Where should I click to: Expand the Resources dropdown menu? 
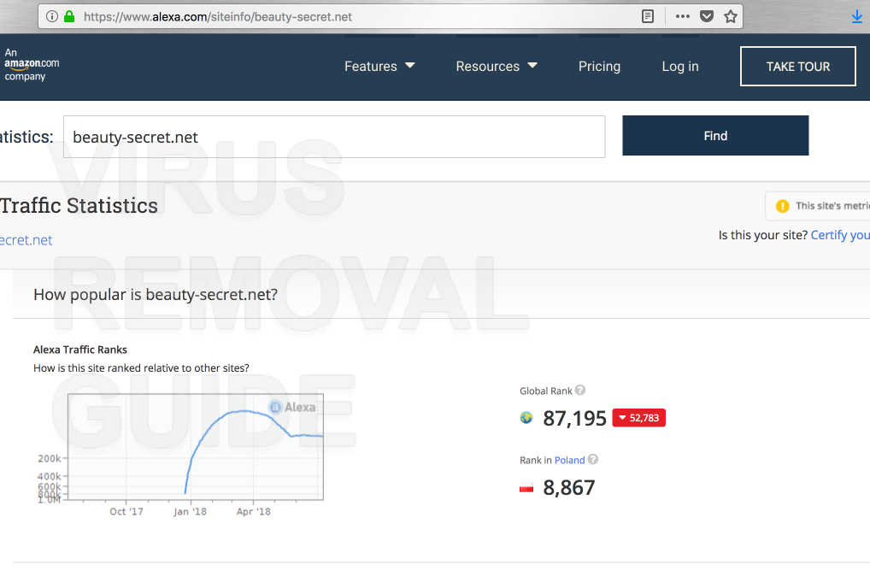pos(497,67)
